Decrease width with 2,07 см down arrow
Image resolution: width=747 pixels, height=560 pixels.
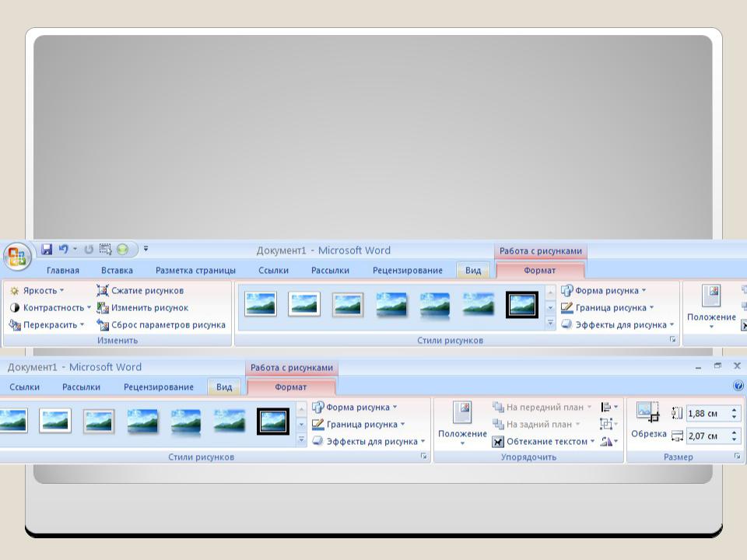tap(734, 439)
